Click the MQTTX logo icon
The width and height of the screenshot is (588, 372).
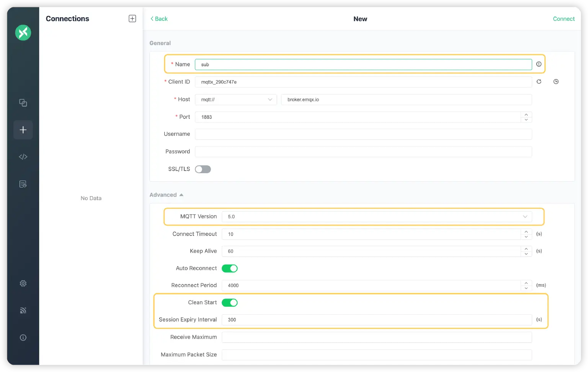point(23,33)
